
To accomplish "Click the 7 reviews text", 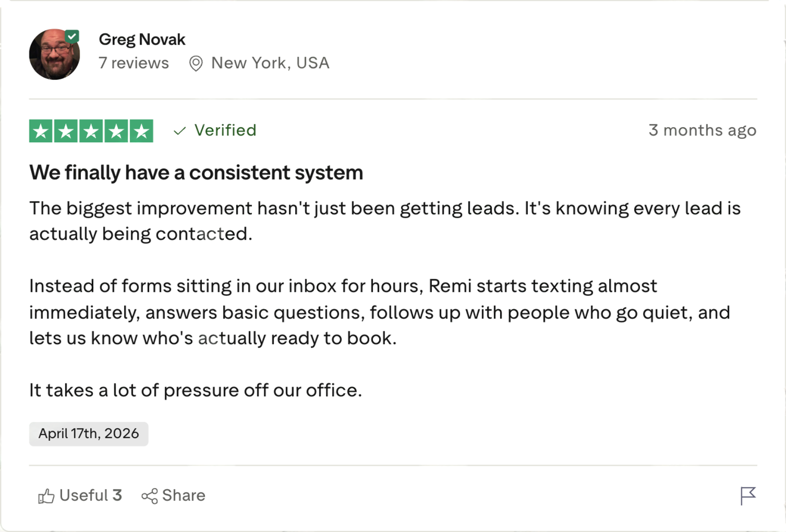I will pos(134,63).
